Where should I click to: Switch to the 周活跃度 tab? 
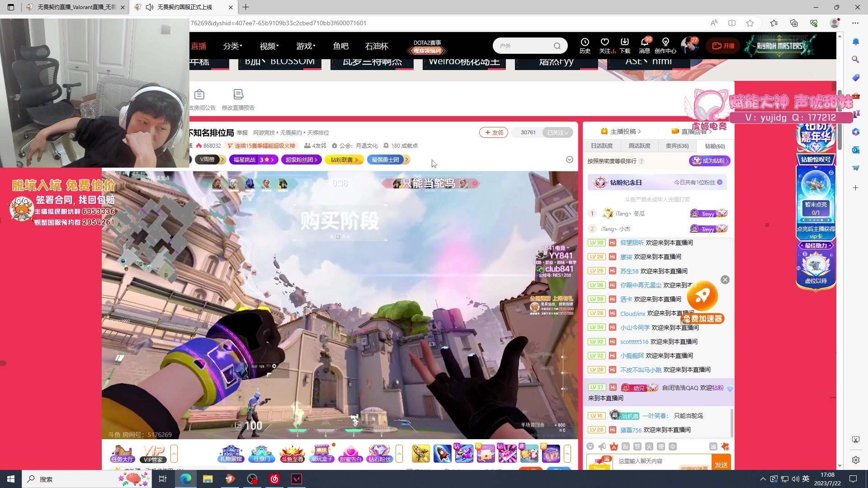(639, 145)
